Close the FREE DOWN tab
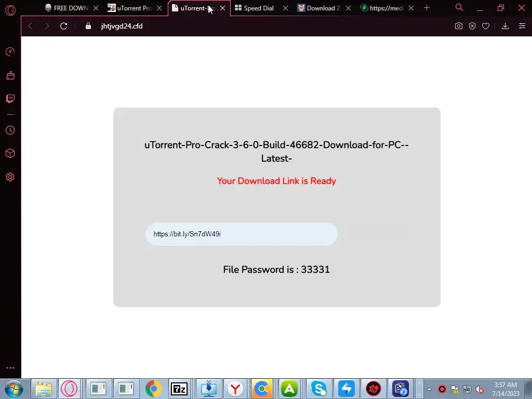Screen dimensions: 532x399 (96, 8)
